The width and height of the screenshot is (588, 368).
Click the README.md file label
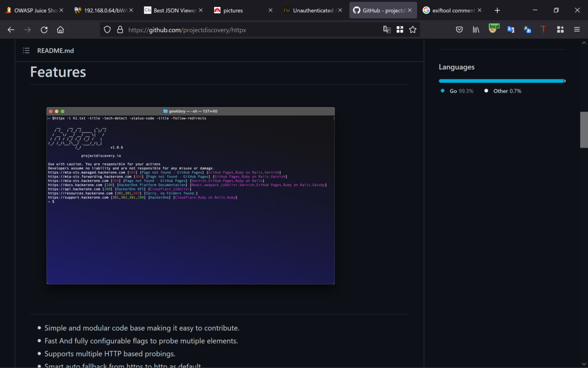55,51
